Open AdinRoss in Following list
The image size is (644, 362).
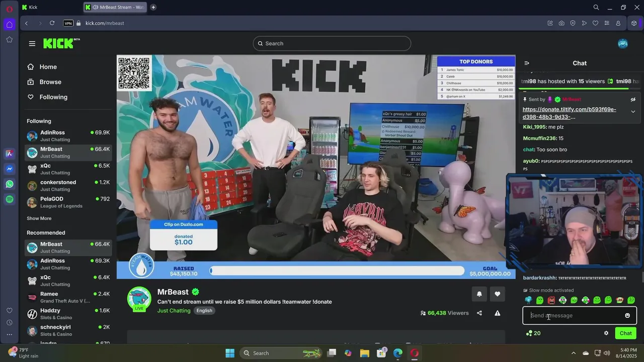click(68, 136)
